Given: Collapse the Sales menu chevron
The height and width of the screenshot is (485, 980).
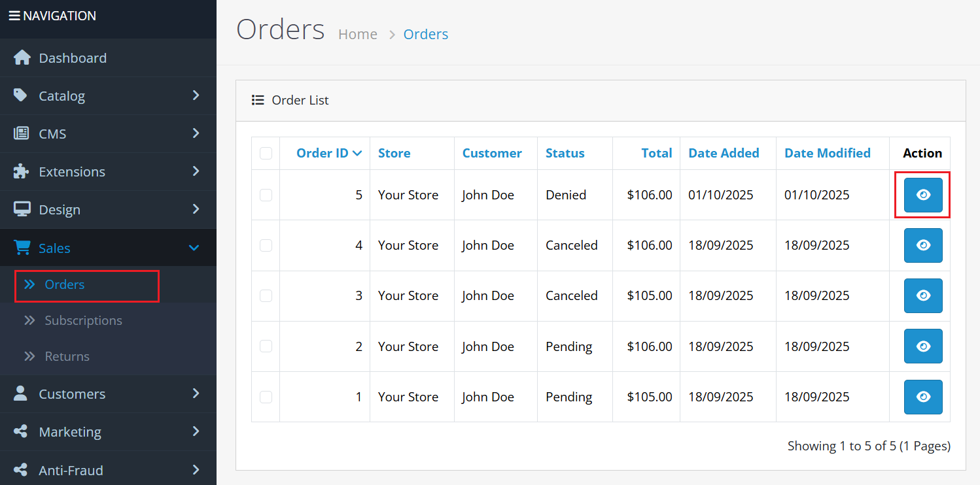Looking at the screenshot, I should 194,248.
